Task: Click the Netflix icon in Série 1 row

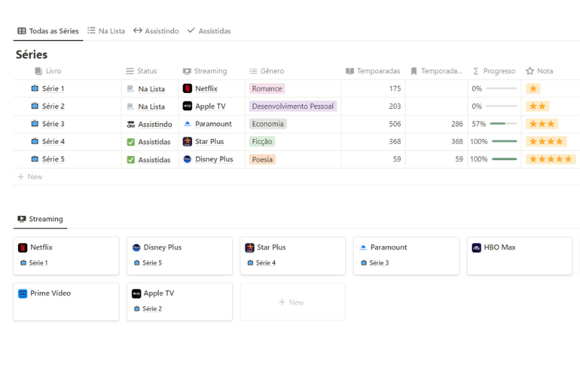Action: click(188, 89)
